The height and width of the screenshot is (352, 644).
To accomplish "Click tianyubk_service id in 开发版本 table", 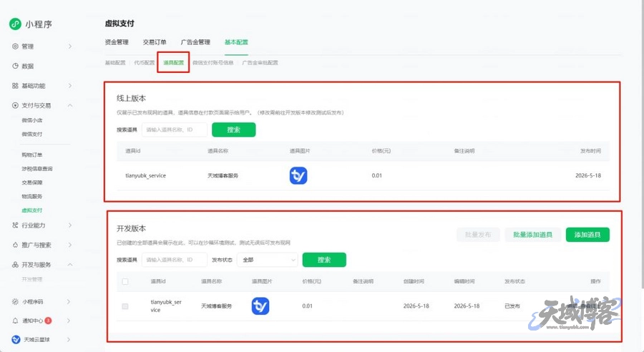I will coord(166,306).
